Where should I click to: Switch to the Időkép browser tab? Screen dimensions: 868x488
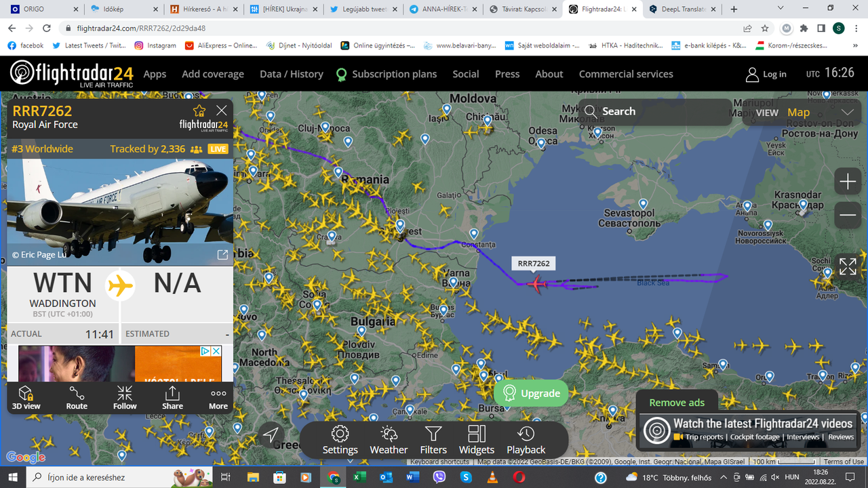coord(124,9)
